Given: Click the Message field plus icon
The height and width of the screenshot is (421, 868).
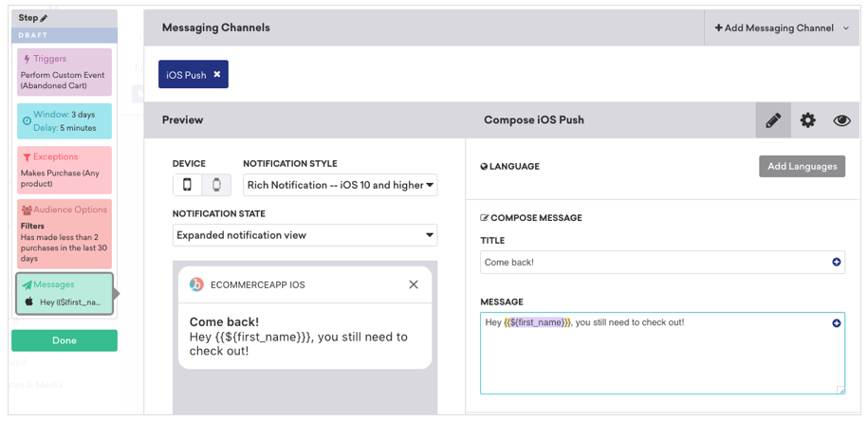Looking at the screenshot, I should (837, 323).
